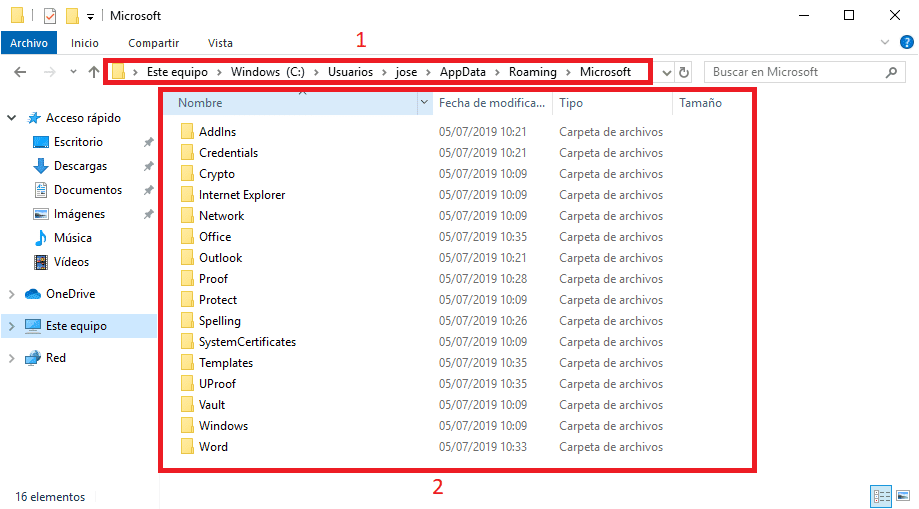This screenshot has width=919, height=509.
Task: Select the Internet Explorer folder icon
Action: point(187,195)
